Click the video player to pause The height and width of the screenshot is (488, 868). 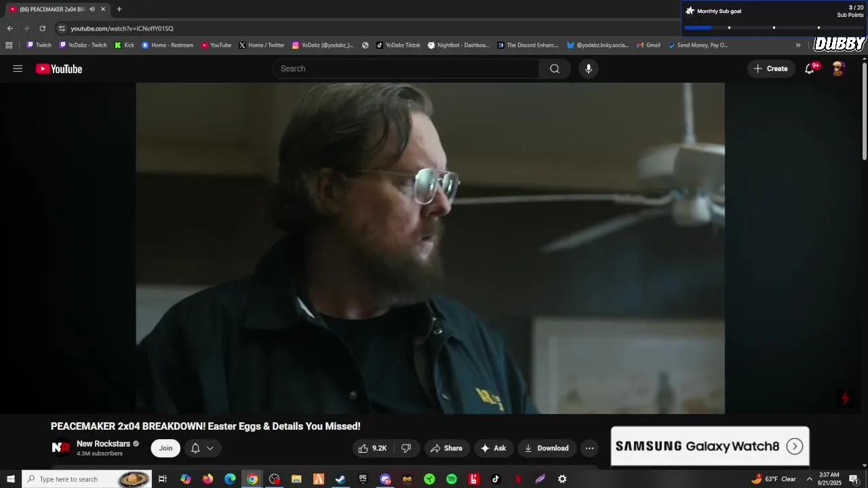[430, 248]
